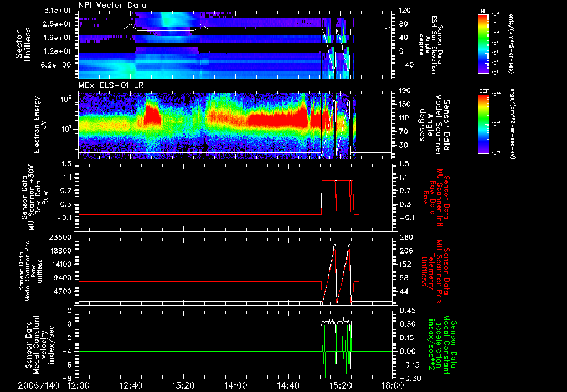Select the 13:20 time tick label
This screenshot has height=392, width=567.
[x=183, y=385]
